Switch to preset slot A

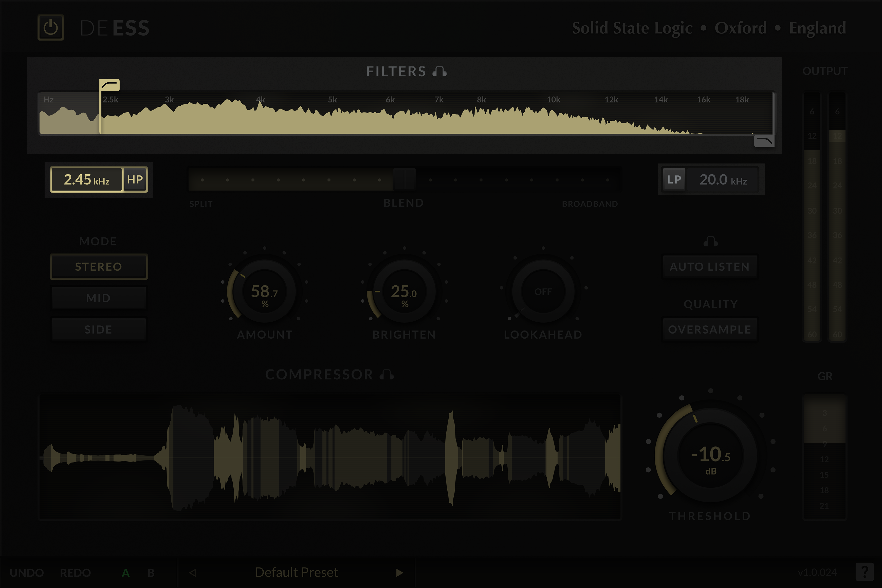click(x=126, y=573)
